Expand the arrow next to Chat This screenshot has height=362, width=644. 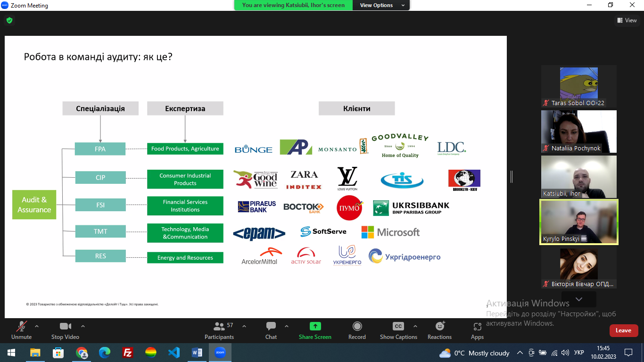pos(287,326)
